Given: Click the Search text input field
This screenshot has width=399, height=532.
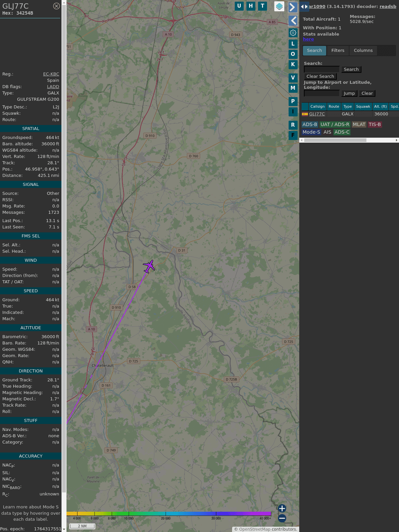Looking at the screenshot, I should tap(322, 69).
